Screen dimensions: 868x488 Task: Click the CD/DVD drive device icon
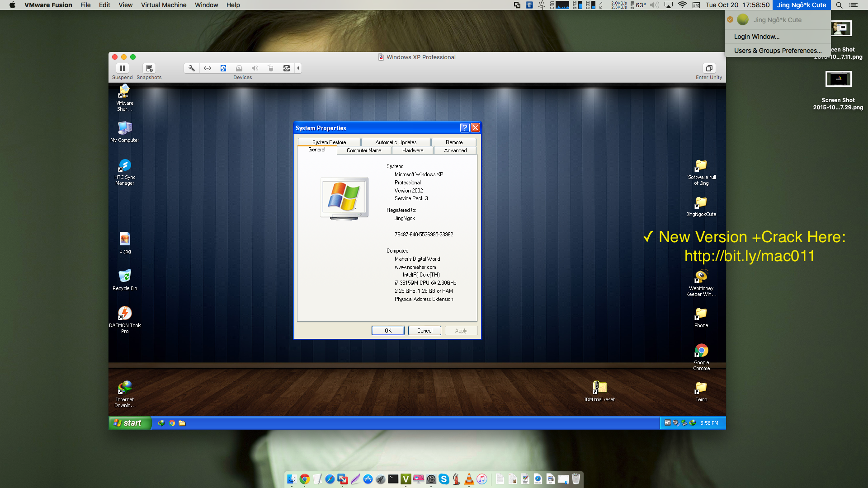[239, 68]
